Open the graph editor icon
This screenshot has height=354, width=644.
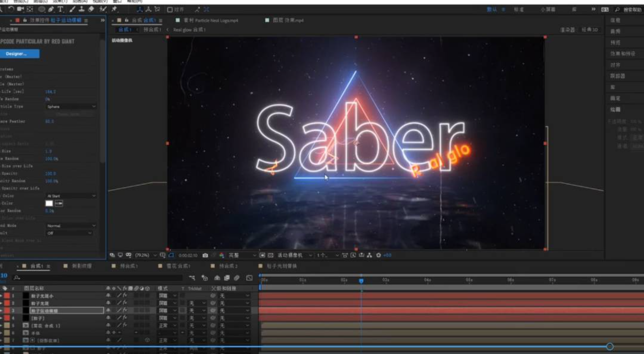249,278
